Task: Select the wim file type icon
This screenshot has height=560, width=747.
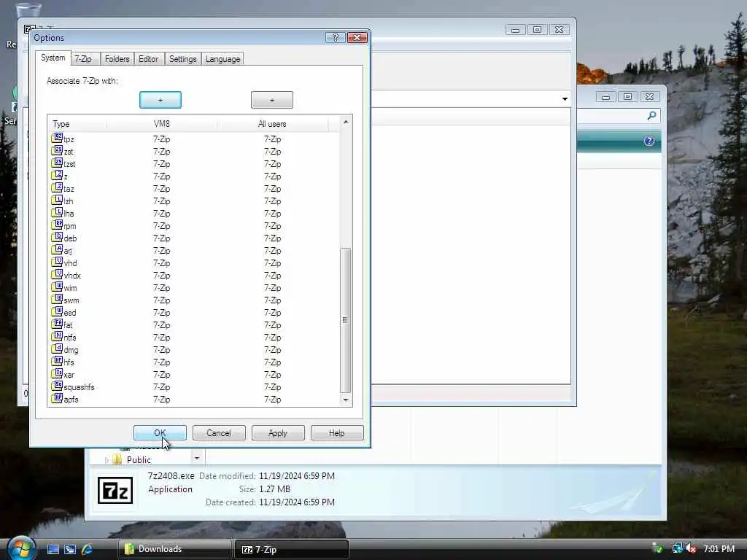Action: coord(57,287)
